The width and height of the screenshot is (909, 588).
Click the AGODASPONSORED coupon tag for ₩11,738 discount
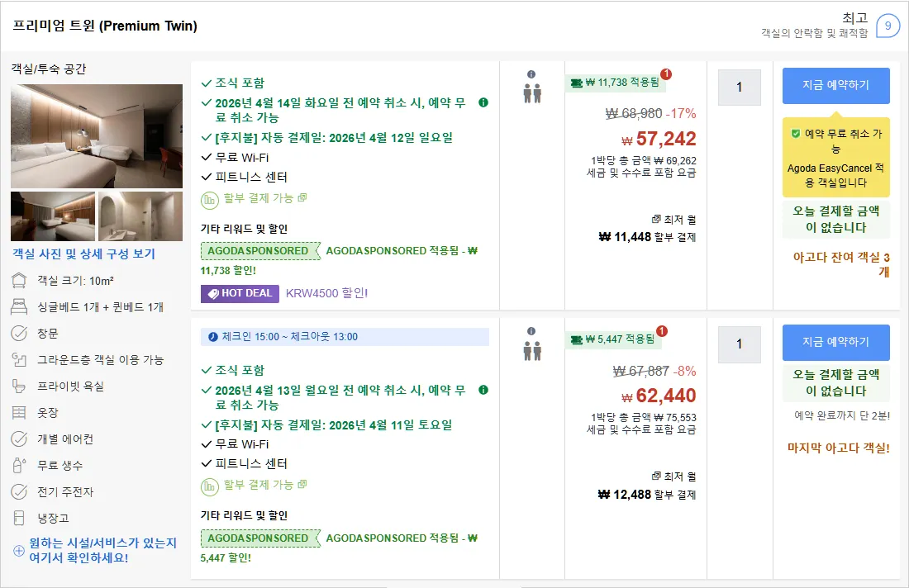tap(260, 251)
